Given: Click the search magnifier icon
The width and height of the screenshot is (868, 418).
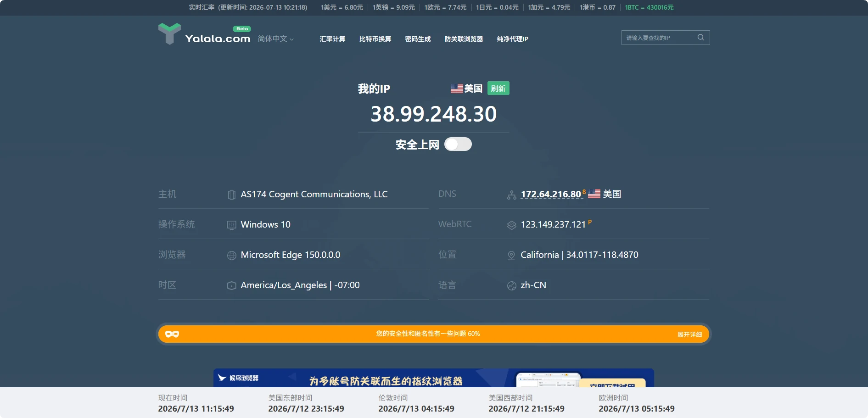Looking at the screenshot, I should tap(700, 38).
